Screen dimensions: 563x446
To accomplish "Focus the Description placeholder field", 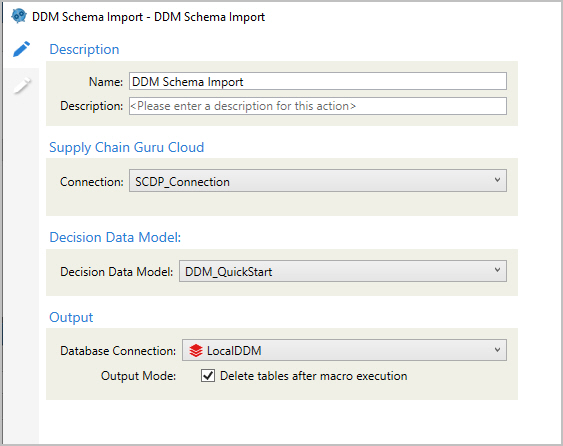I will (x=318, y=106).
